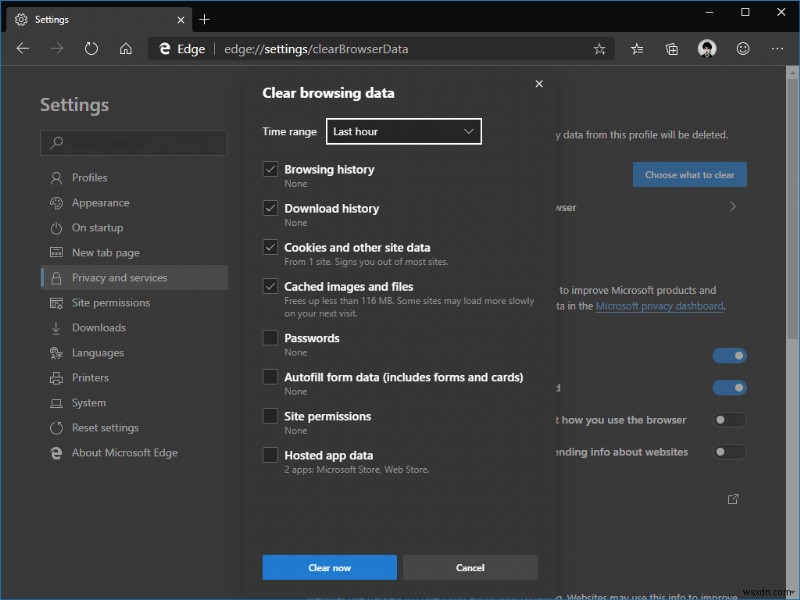Select the Profiles sidebar icon

point(80,177)
